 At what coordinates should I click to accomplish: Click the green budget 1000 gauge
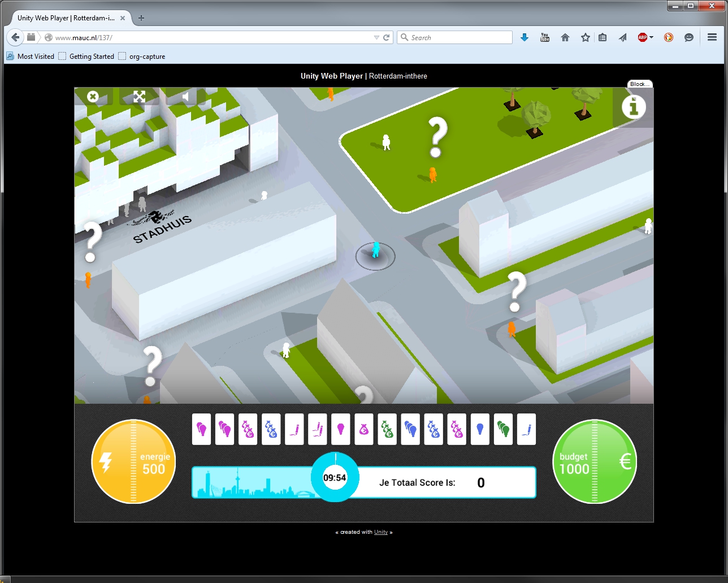(594, 461)
